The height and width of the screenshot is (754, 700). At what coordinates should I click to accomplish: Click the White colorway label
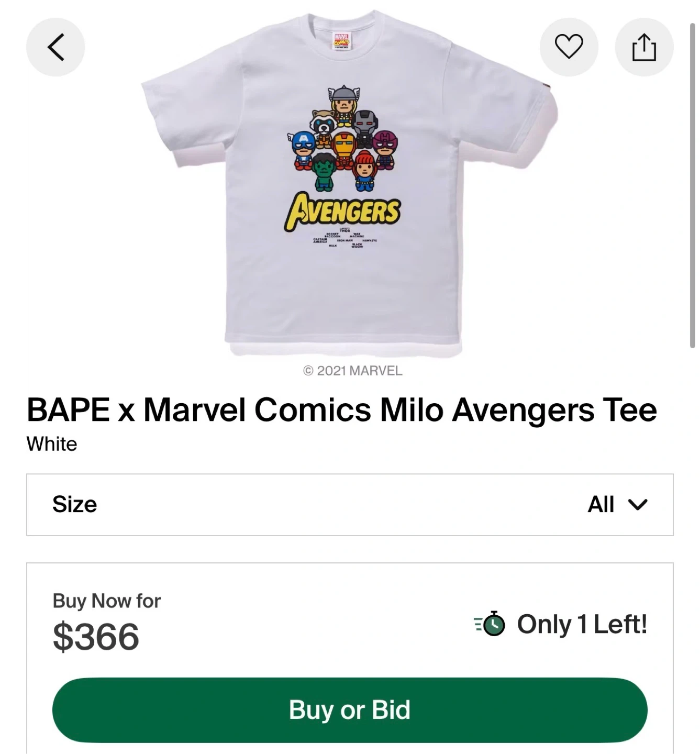click(x=52, y=444)
